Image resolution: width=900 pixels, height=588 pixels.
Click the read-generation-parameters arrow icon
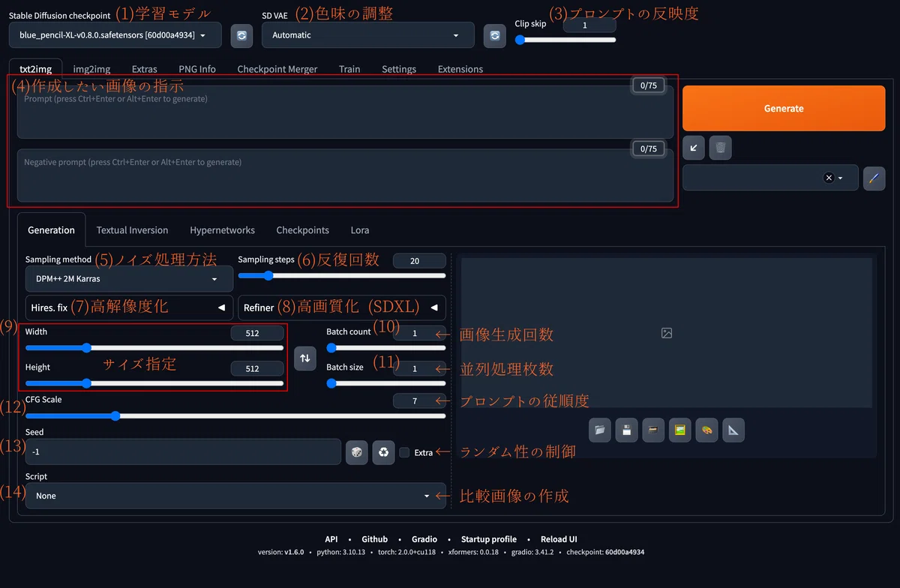694,148
